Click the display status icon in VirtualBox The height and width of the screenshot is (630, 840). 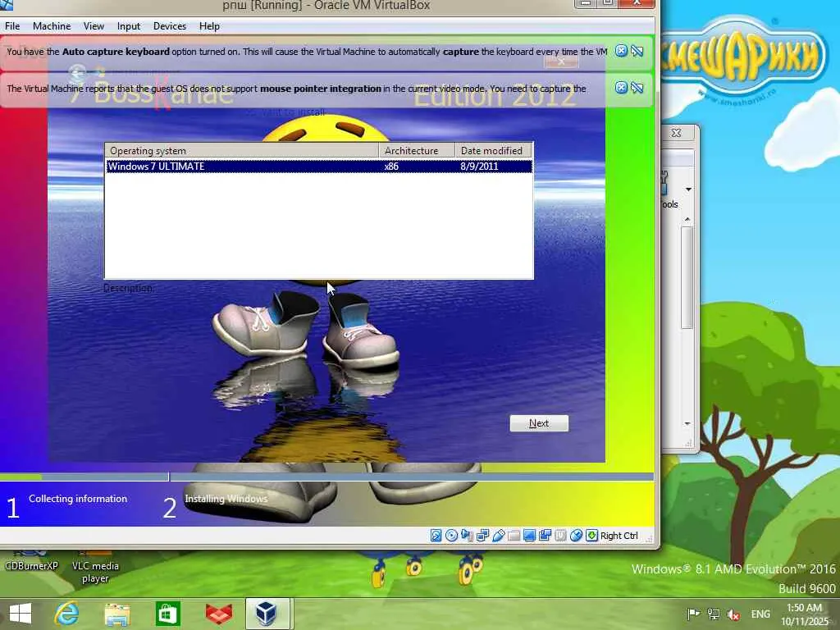[x=529, y=535]
